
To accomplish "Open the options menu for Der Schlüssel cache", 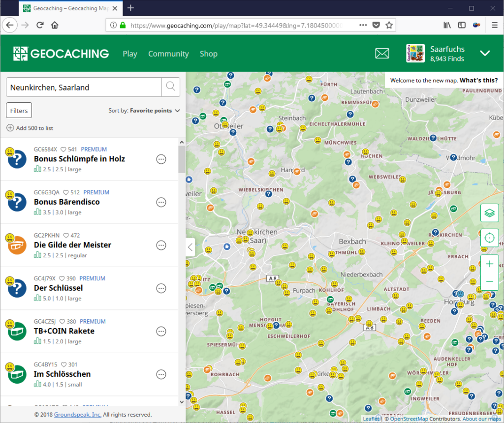I will click(x=161, y=289).
